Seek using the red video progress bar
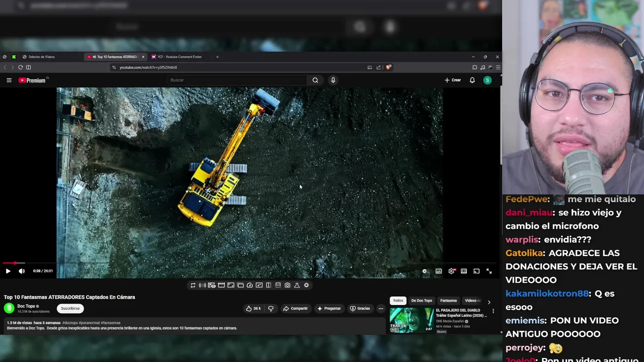Viewport: 644px width, 362px height. click(x=250, y=263)
